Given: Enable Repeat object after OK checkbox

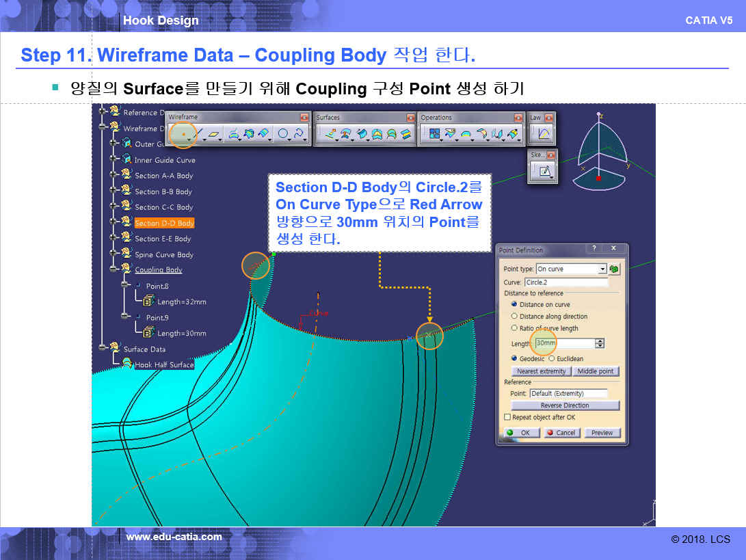Looking at the screenshot, I should click(507, 417).
